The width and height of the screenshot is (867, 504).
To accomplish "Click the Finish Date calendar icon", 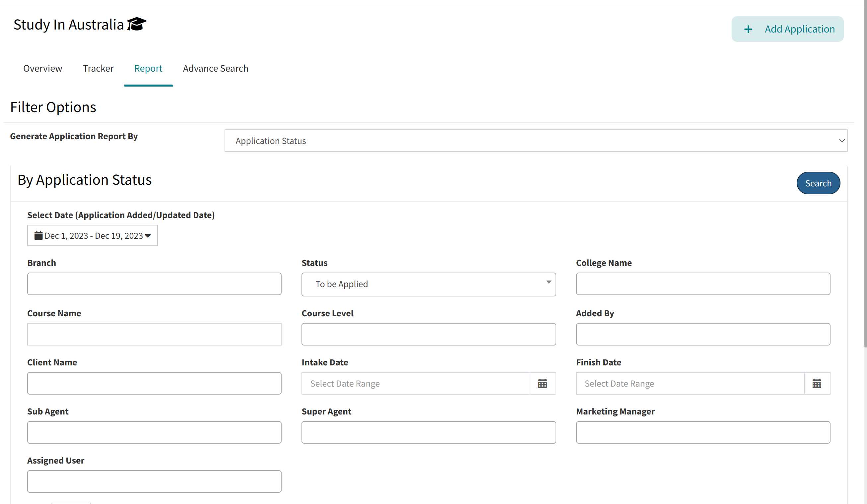I will [817, 383].
